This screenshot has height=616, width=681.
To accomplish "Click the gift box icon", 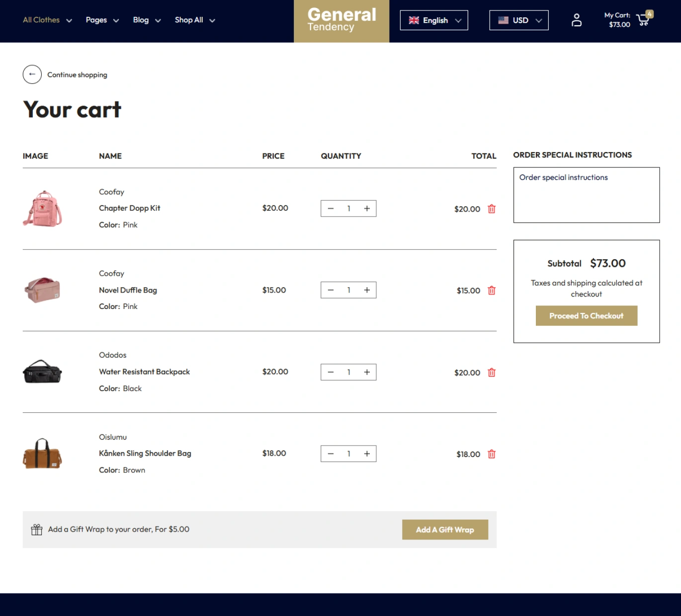I will (37, 530).
